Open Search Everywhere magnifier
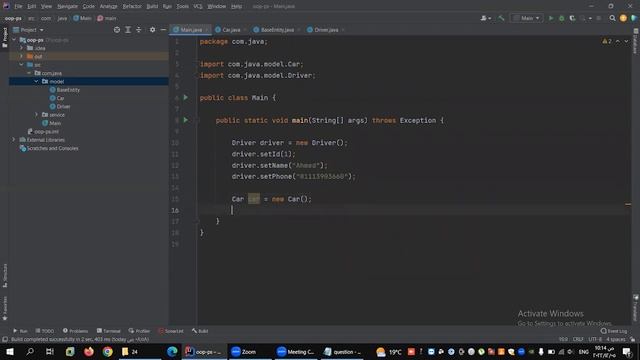 coord(612,18)
